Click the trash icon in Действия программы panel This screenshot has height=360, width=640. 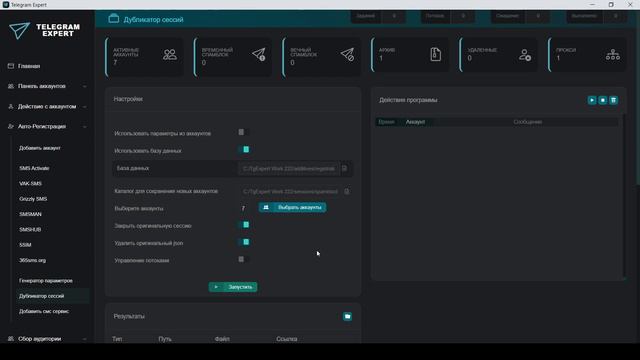point(613,100)
